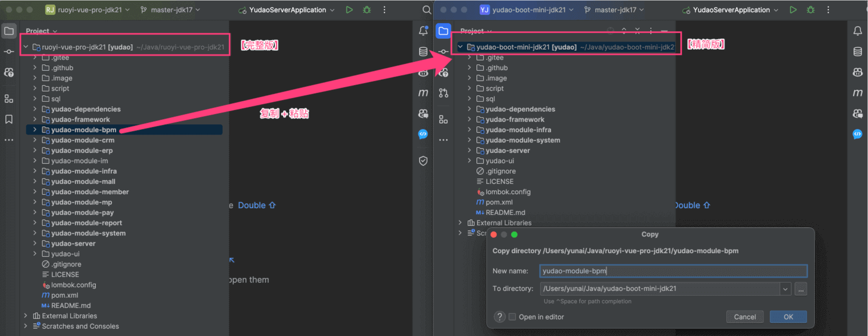The image size is (868, 336).
Task: Open the Database tool window on the far right
Action: point(857,52)
